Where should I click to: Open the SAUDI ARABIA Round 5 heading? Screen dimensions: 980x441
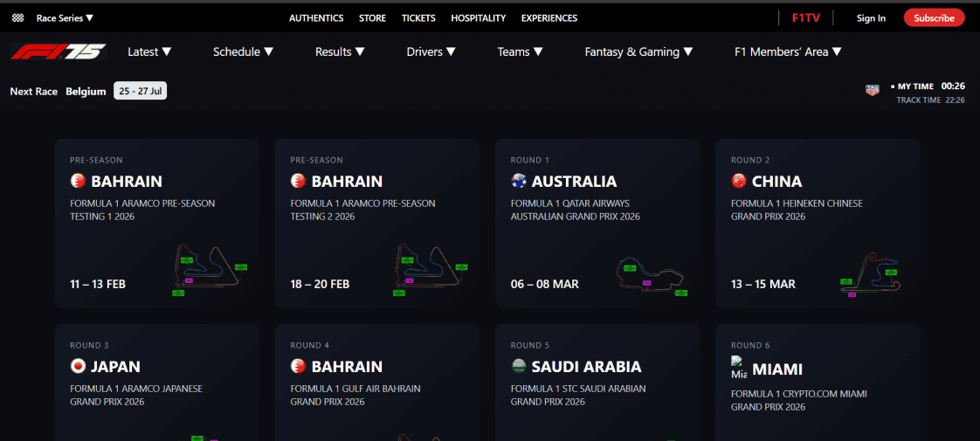[x=587, y=366]
